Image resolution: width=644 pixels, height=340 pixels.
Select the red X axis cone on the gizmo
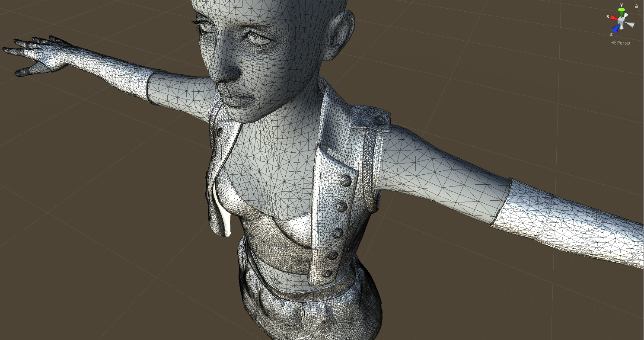tap(614, 18)
